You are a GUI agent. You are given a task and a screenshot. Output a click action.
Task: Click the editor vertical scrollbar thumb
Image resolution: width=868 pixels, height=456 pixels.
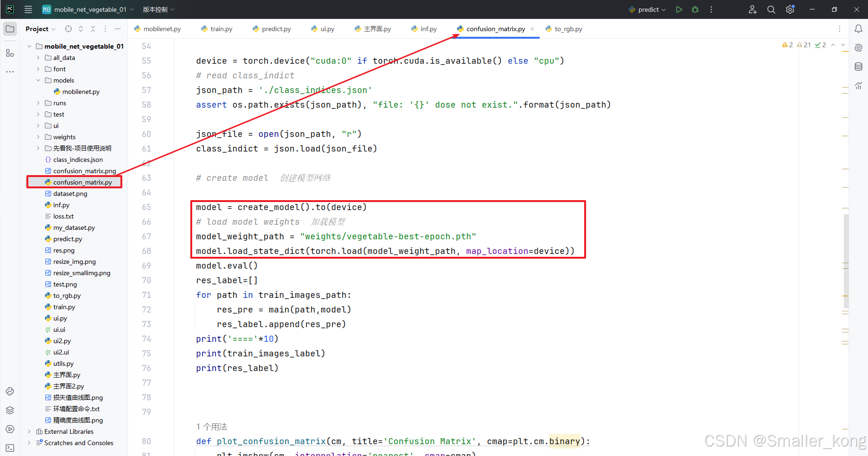846,261
